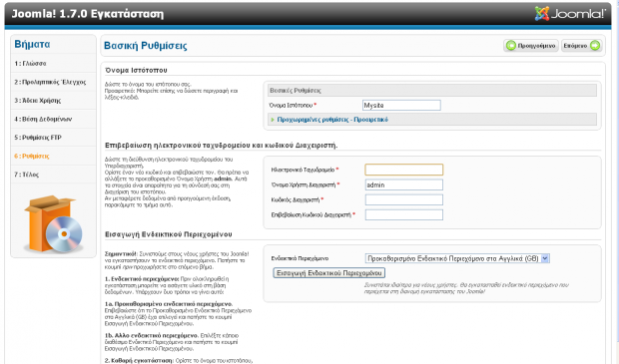Click the Εισαγωγή Ενδεικτικού Περιεχομένου section heading
The width and height of the screenshot is (619, 364).
pyautogui.click(x=169, y=234)
